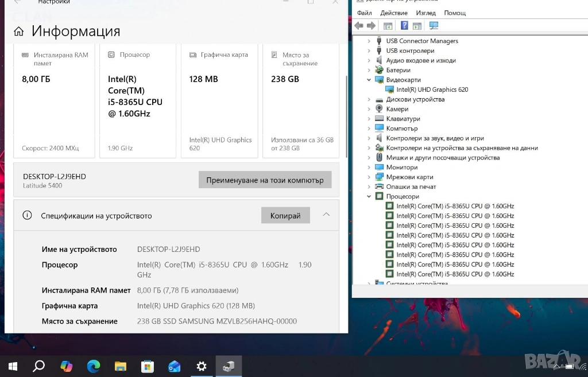Open Outlook from the taskbar

175,366
